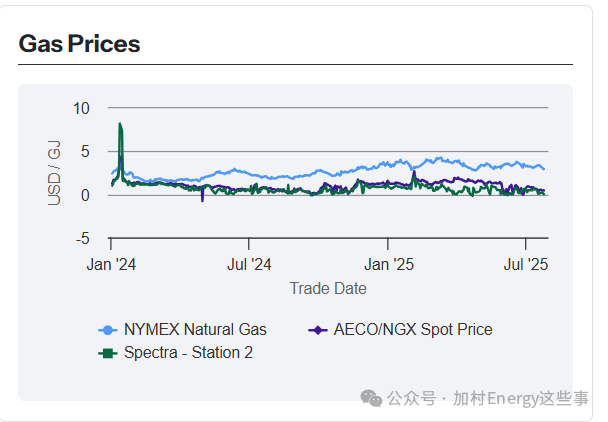The image size is (608, 422).
Task: Click the Gas Prices heading
Action: (80, 44)
